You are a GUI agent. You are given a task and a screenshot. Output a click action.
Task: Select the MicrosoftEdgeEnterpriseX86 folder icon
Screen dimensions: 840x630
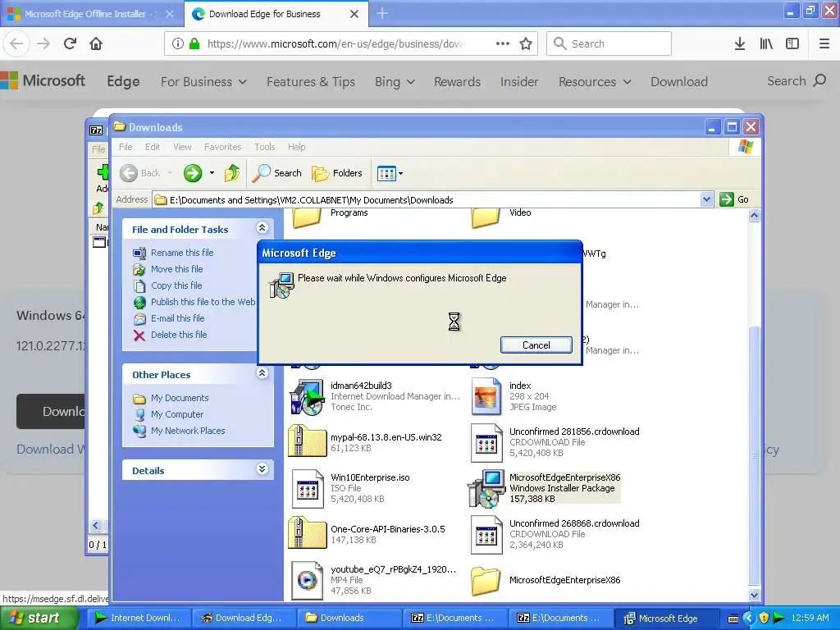[x=486, y=581]
